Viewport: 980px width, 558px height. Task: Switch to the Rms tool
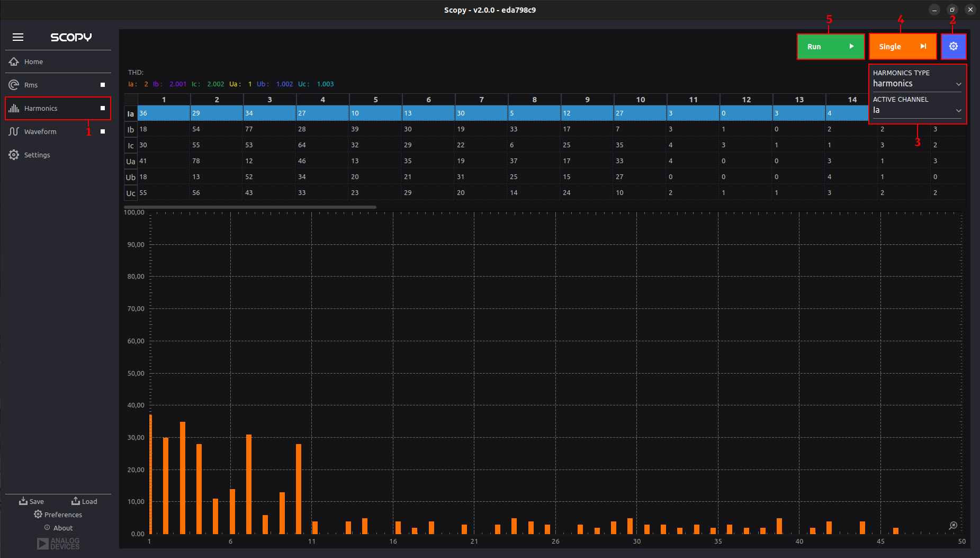pos(58,85)
